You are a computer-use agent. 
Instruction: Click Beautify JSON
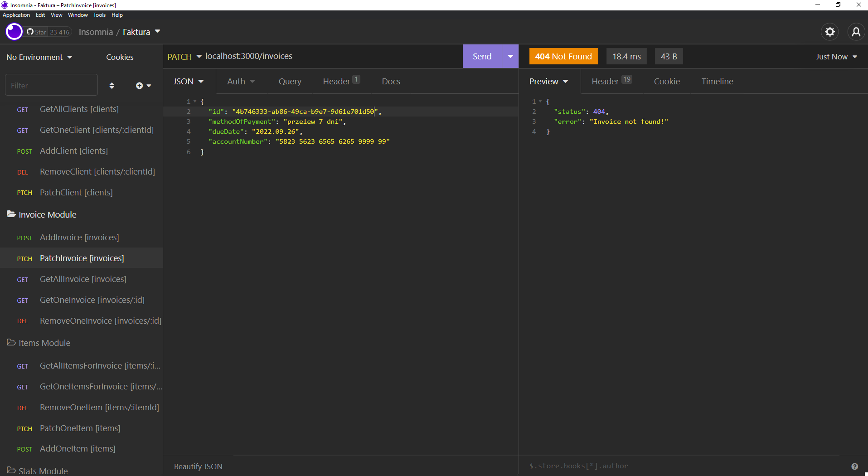coord(198,466)
